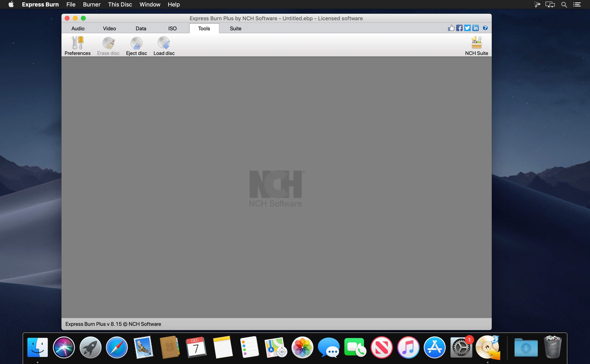Select the ISO tab

coord(172,28)
